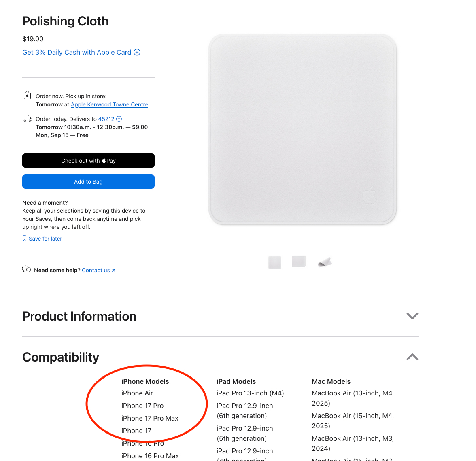This screenshot has height=461, width=476.
Task: Select the first cloth thumbnail
Action: (x=275, y=262)
